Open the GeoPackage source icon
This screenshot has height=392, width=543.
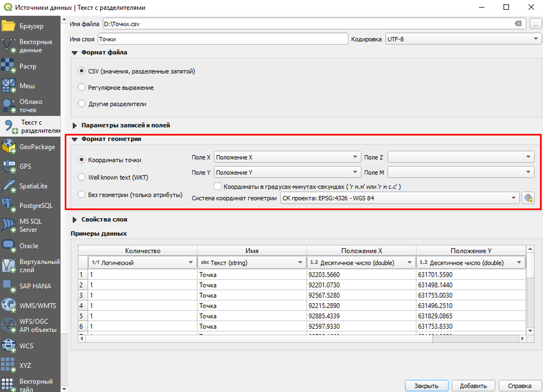pos(8,147)
